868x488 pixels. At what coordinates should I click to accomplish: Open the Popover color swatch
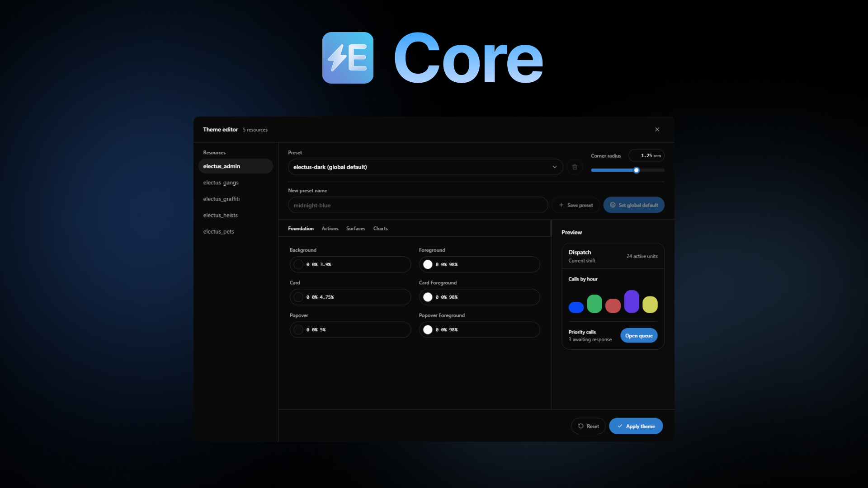[298, 330]
